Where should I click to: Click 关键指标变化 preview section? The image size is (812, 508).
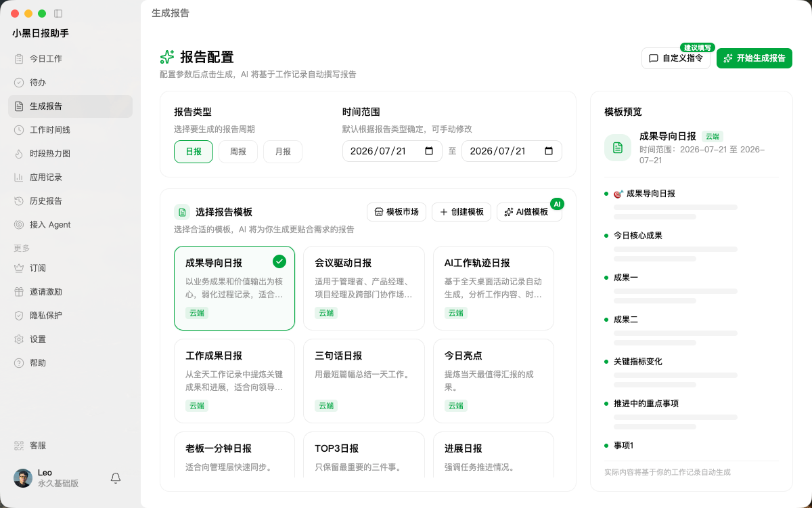tap(637, 362)
